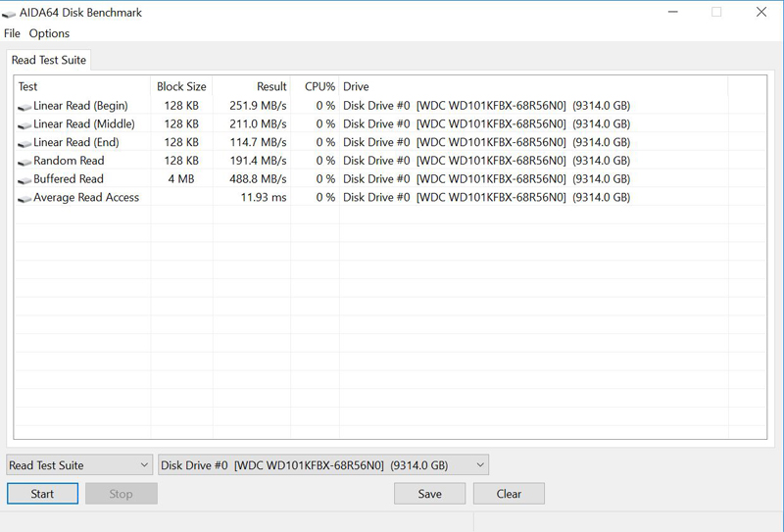This screenshot has width=784, height=532.
Task: Click the Average Read Access test name
Action: tap(86, 198)
